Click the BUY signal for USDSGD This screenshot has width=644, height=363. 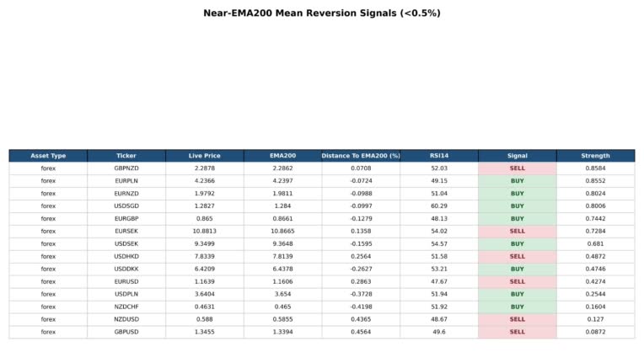point(517,206)
